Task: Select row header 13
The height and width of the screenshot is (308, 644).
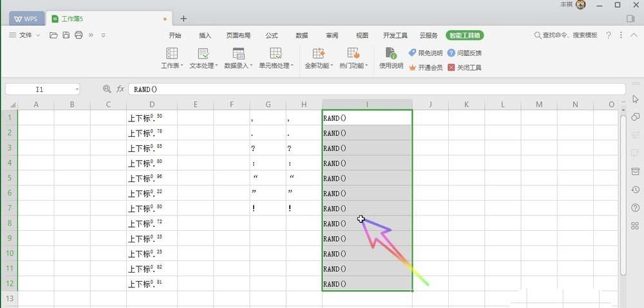Action: pos(10,298)
